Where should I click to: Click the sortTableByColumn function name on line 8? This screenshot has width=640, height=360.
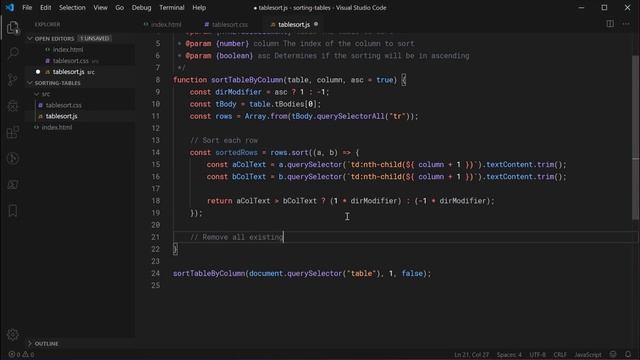(x=247, y=80)
